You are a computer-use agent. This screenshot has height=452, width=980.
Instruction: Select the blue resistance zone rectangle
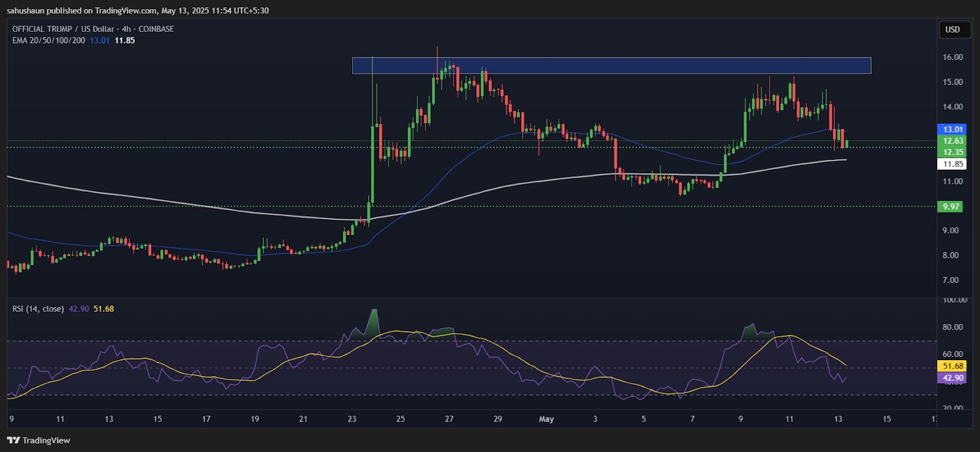611,66
